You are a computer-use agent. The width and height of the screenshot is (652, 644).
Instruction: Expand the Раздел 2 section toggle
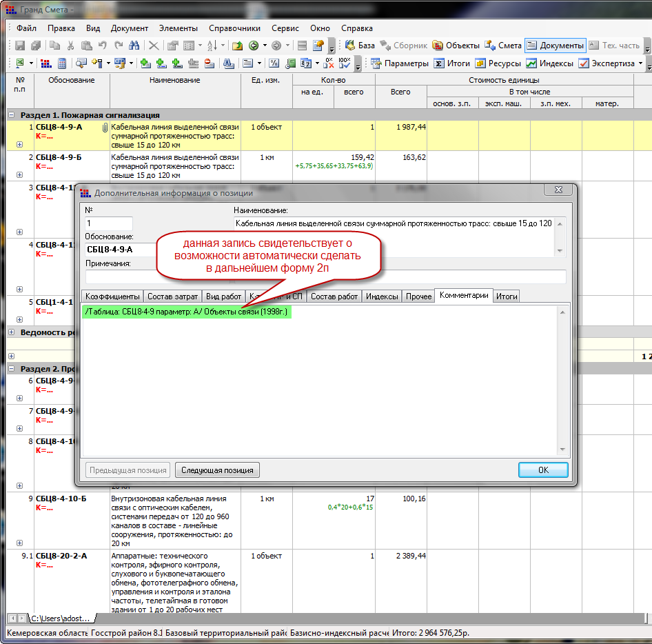pos(12,369)
